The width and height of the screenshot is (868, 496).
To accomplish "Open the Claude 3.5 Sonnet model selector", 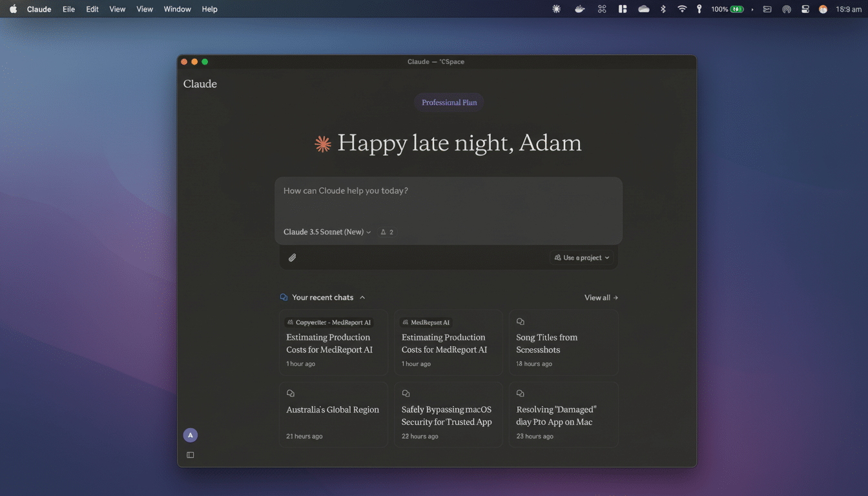I will (x=327, y=232).
